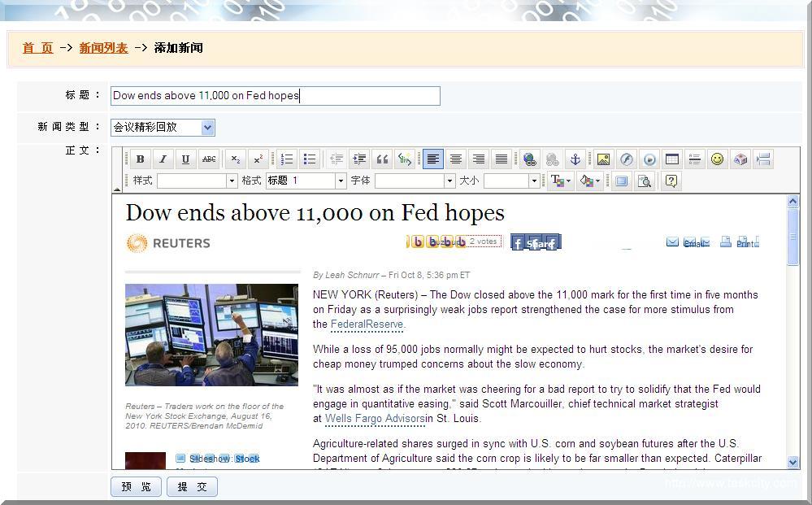Insert an anchor with the anchor icon
Viewport: 812px width, 505px height.
(x=575, y=159)
